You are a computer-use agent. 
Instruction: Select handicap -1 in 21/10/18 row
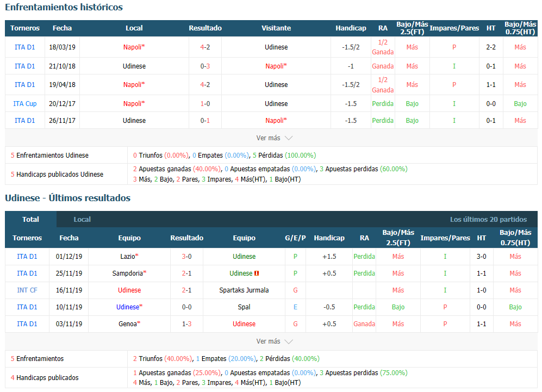coord(351,66)
